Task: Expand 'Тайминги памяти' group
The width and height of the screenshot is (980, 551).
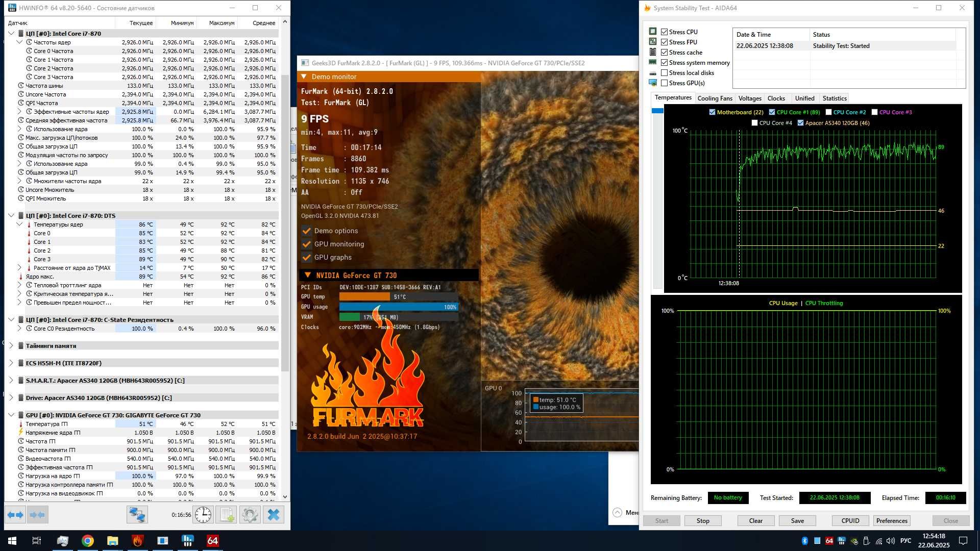Action: 11,345
